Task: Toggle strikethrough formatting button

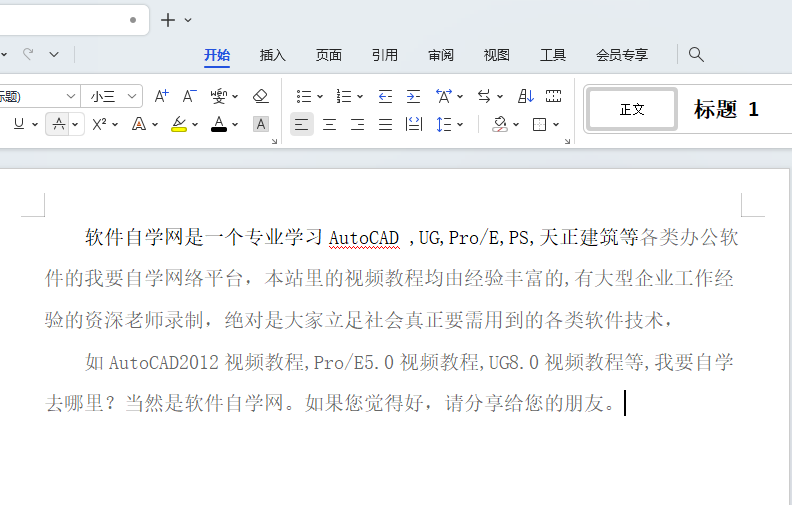Action: coord(59,124)
